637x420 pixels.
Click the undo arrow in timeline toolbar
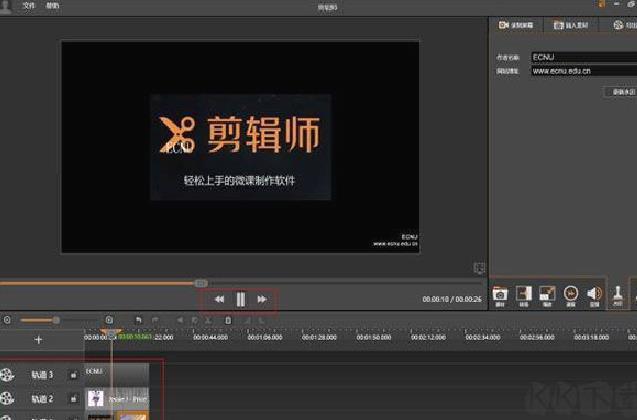click(138, 320)
